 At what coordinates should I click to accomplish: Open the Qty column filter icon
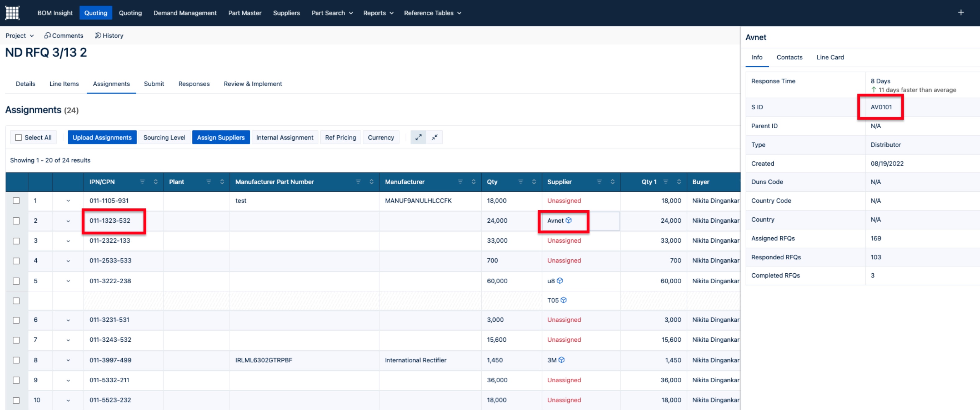tap(520, 182)
